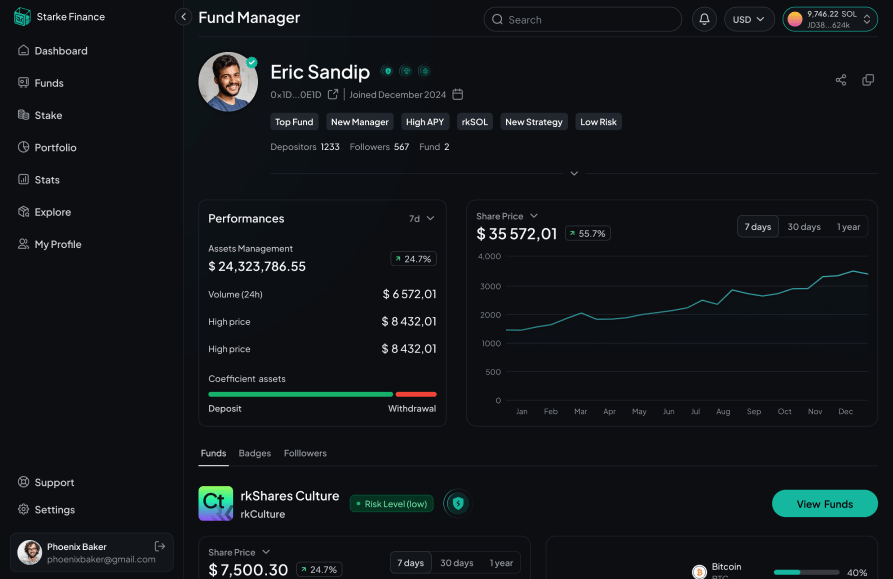Open Explore in the sidebar
Viewport: 893px width, 579px height.
pyautogui.click(x=44, y=212)
